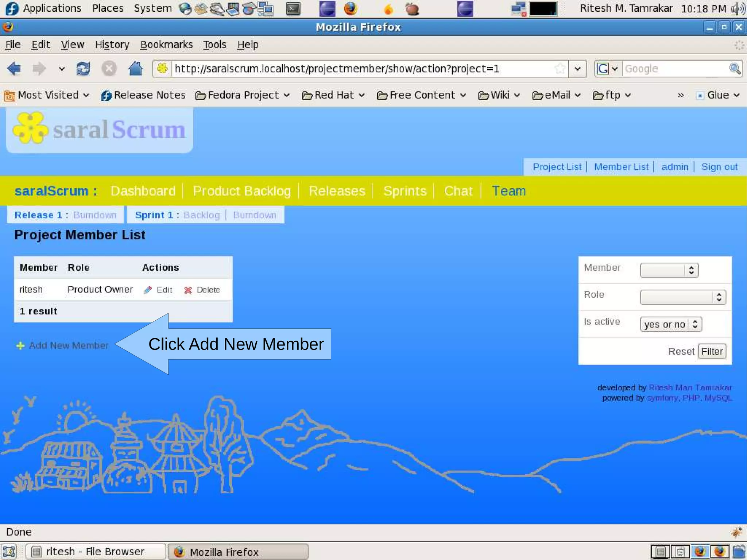Viewport: 747px width, 560px height.
Task: Open the Places menu in top panel
Action: 108,8
